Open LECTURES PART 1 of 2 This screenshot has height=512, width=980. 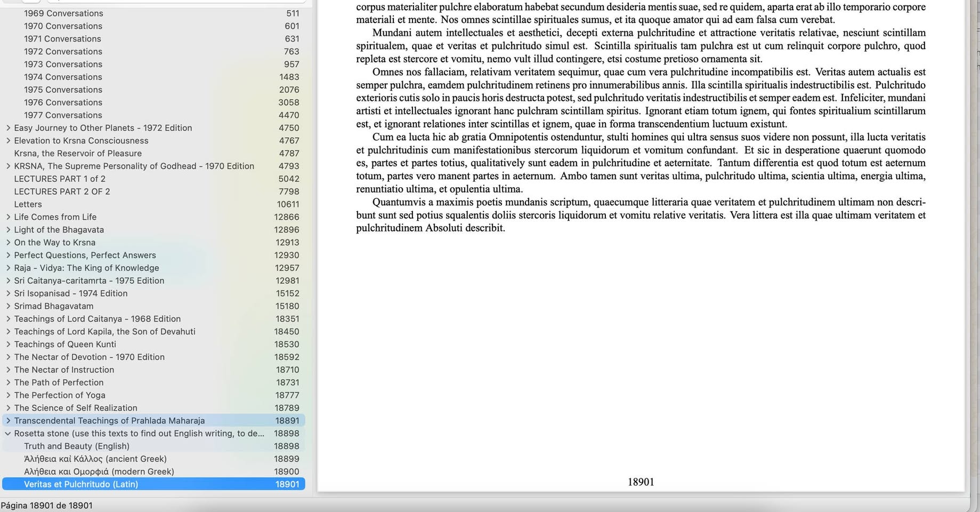click(60, 179)
